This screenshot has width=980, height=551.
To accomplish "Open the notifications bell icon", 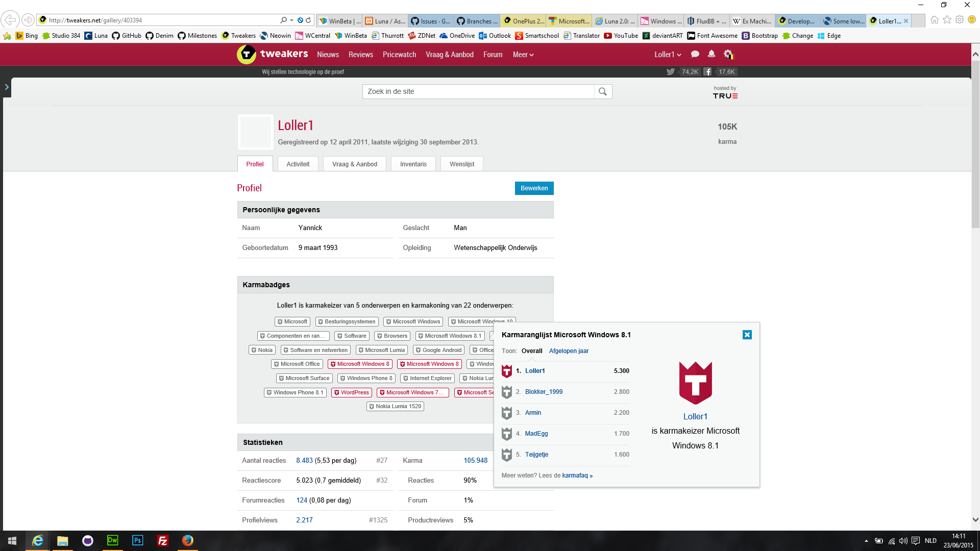I will 712,54.
